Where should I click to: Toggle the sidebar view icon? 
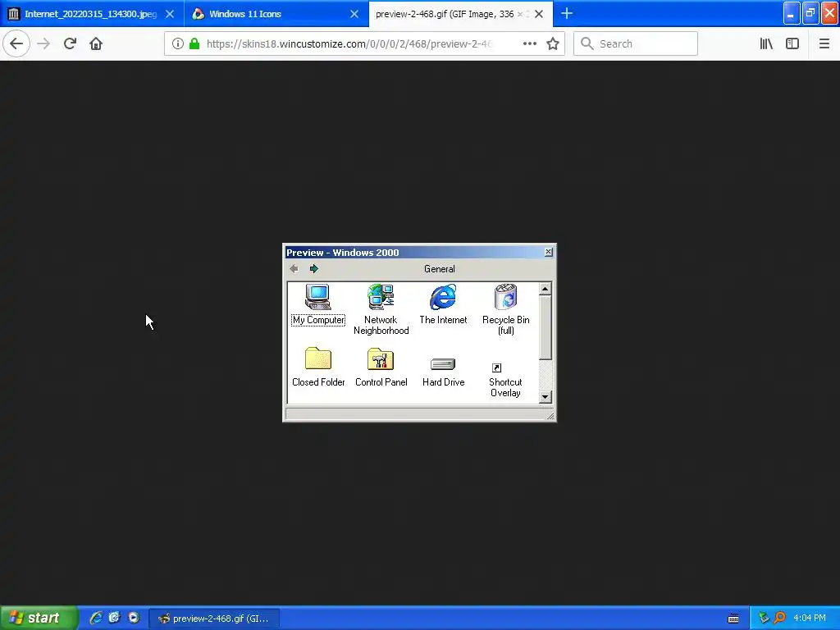point(792,44)
